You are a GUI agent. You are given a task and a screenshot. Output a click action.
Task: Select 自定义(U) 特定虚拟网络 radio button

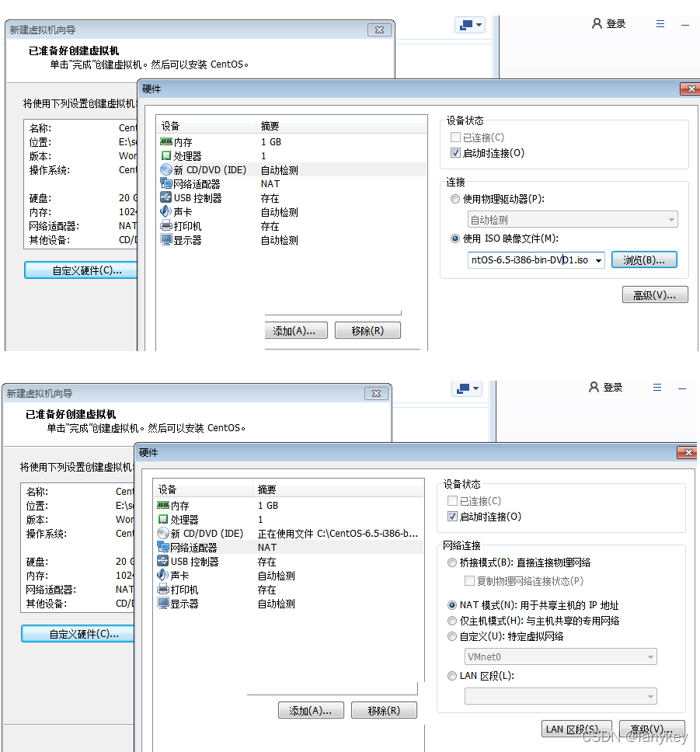click(452, 636)
